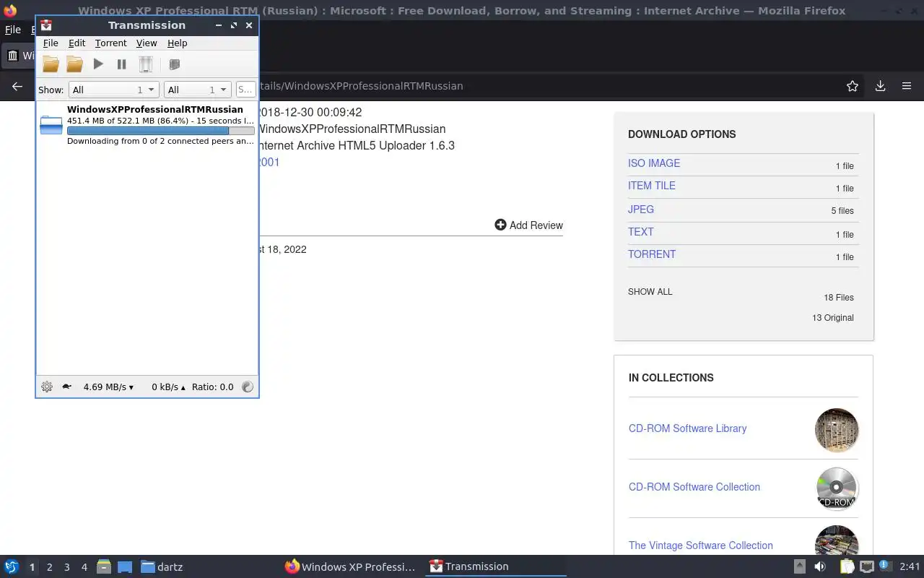Click the statistics circle icon in Transmission
This screenshot has height=578, width=924.
coord(248,387)
